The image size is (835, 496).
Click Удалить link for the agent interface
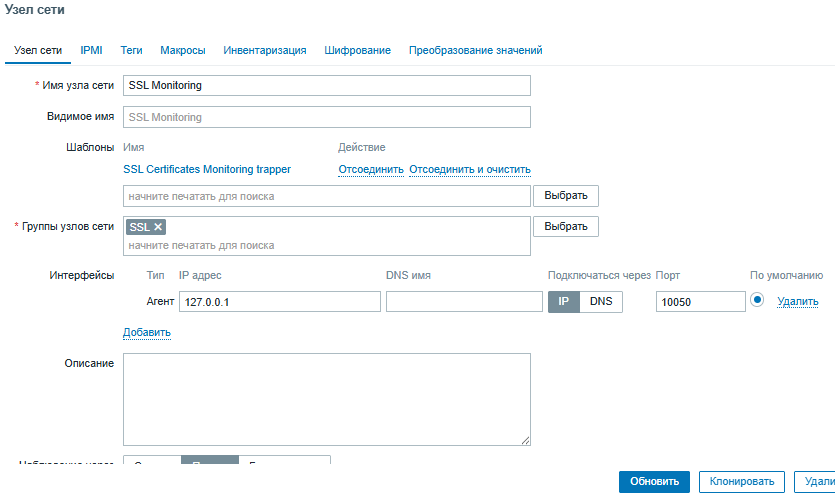(x=797, y=302)
